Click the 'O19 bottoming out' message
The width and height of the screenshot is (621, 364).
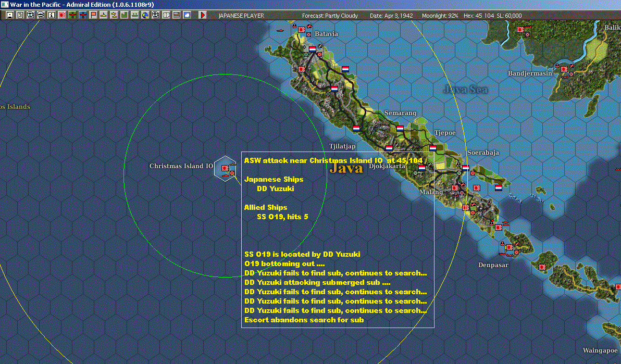coord(285,264)
